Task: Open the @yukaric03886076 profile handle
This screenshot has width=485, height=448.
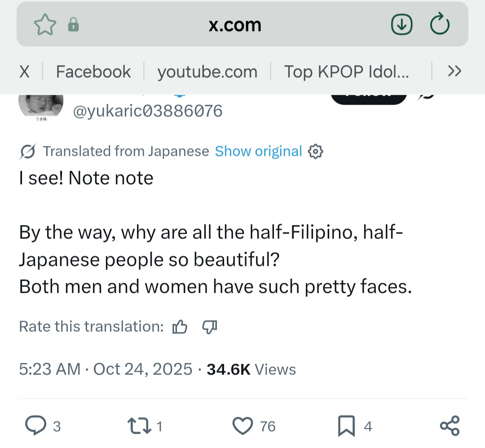Action: click(x=147, y=110)
